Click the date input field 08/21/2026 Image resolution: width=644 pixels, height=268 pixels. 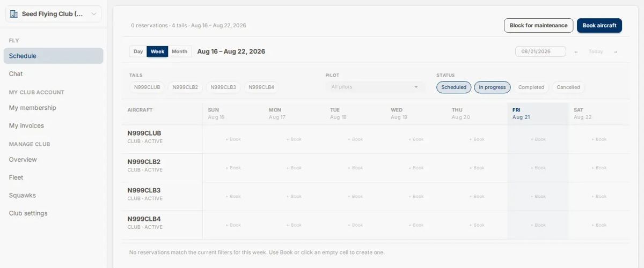[540, 51]
